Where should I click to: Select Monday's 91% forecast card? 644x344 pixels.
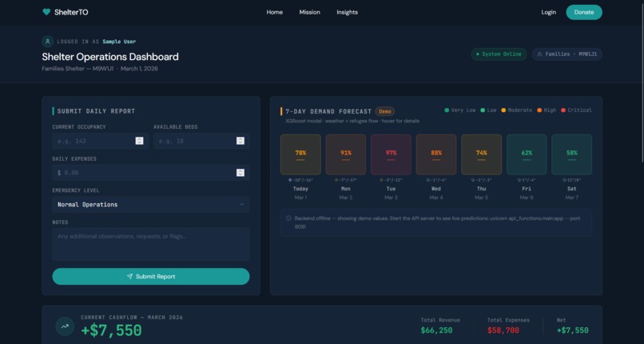click(x=346, y=154)
